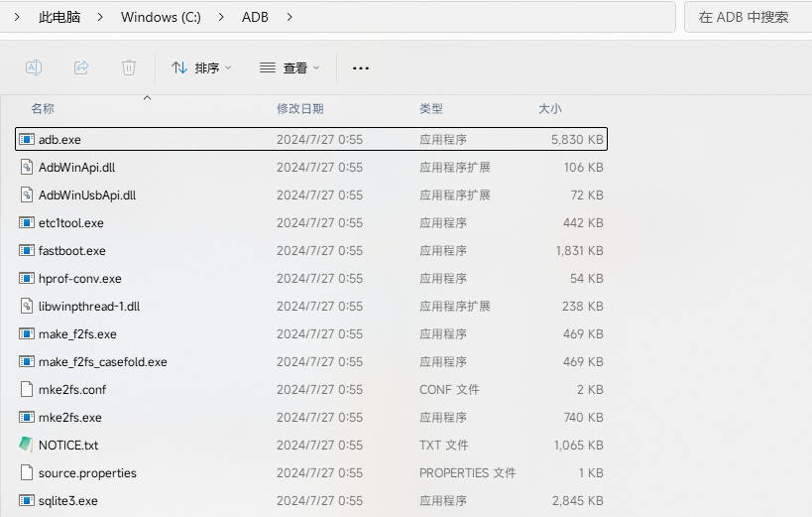Click the fastboot.exe file icon
Screen dimensions: 812x517
[27, 250]
